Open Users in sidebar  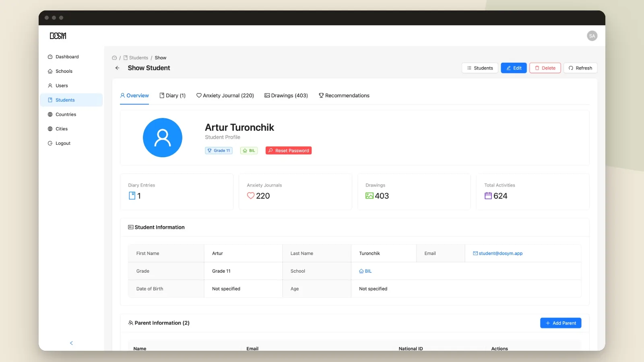click(x=71, y=86)
